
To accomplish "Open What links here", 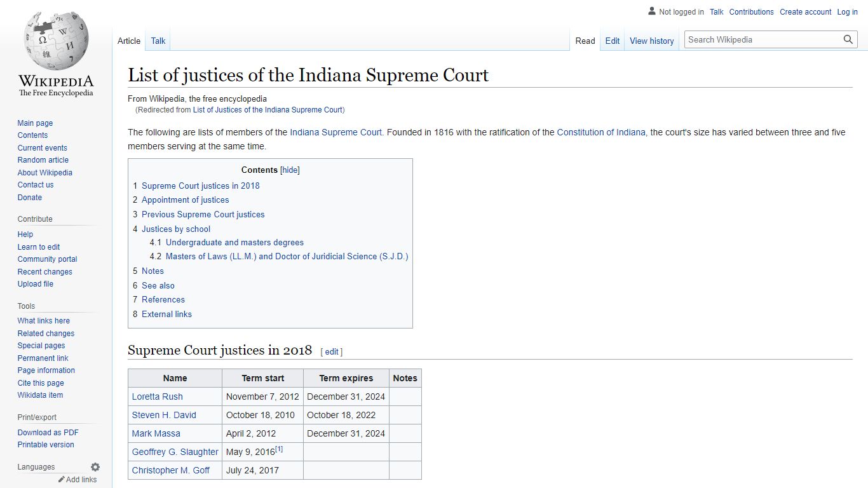I will click(44, 321).
